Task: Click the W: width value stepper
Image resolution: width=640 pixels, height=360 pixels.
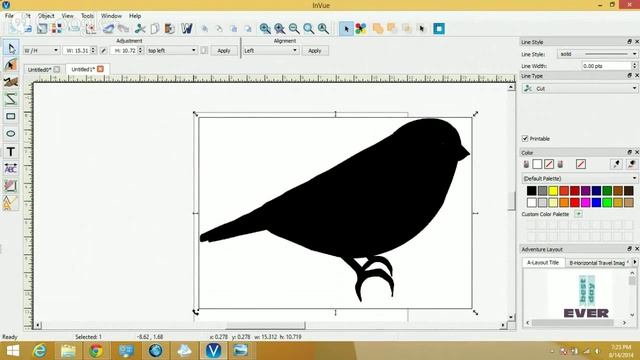Action: pyautogui.click(x=93, y=51)
